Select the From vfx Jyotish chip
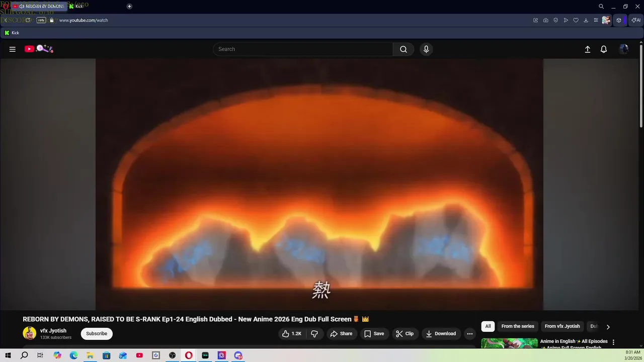Viewport: 644px width, 362px height. pos(562,326)
